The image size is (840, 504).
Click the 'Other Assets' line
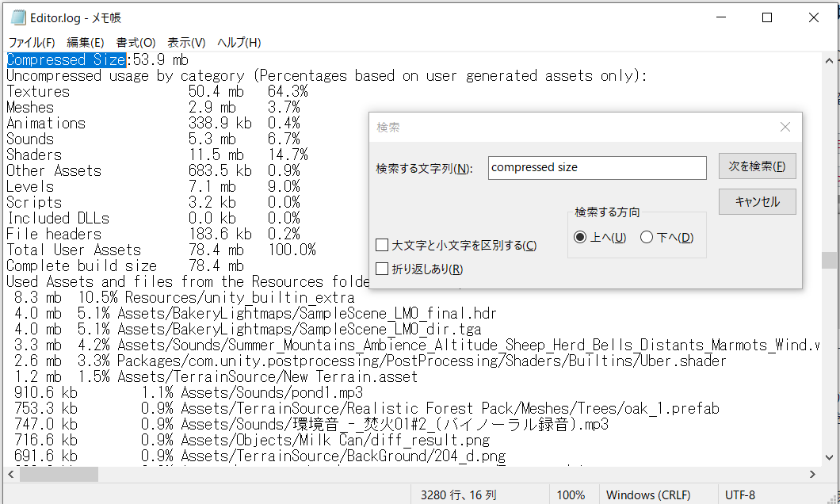[153, 171]
